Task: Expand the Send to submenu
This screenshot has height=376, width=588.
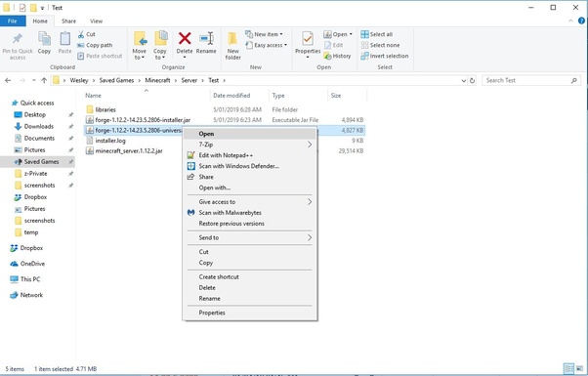Action: point(250,237)
